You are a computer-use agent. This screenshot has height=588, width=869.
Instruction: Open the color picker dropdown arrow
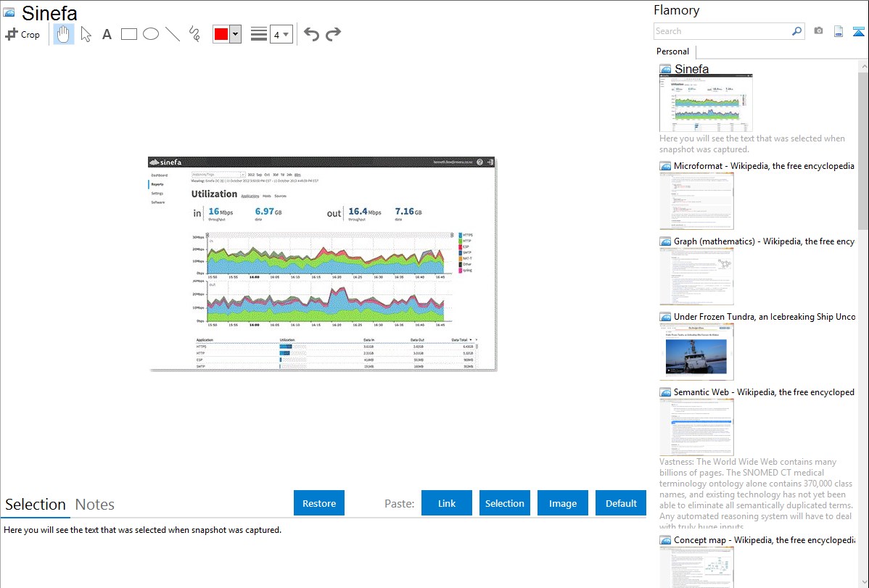pos(235,34)
